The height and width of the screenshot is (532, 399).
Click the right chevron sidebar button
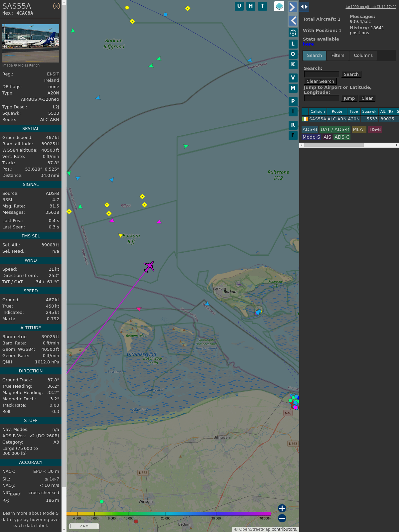tap(293, 7)
